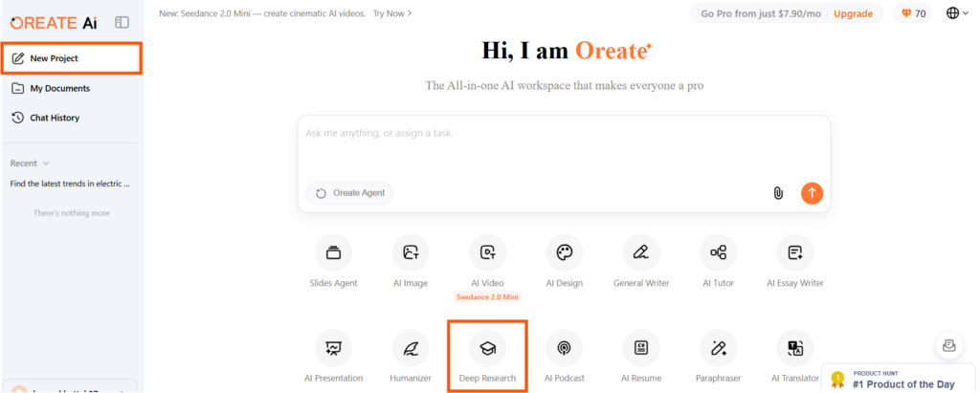Open the AI Image tool
The width and height of the screenshot is (980, 393).
point(410,261)
